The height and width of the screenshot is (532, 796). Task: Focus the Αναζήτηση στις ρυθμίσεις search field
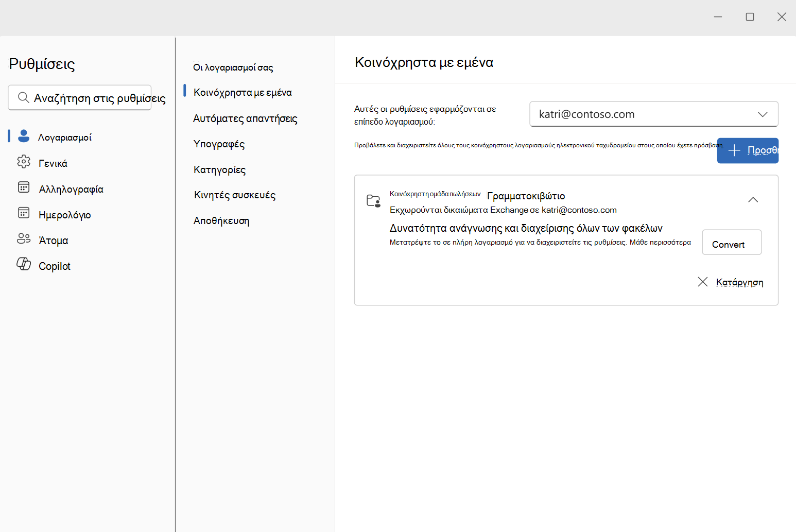80,97
